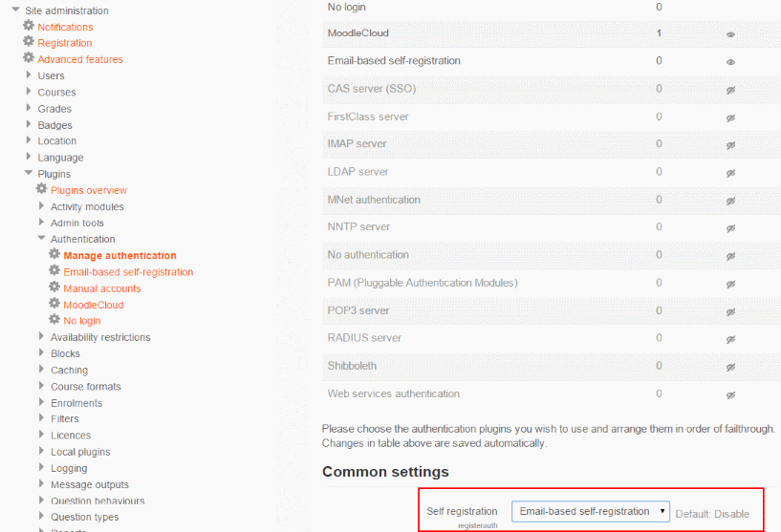Viewport: 781px width, 532px height.
Task: Select Availability restrictions tree item
Action: (x=100, y=337)
